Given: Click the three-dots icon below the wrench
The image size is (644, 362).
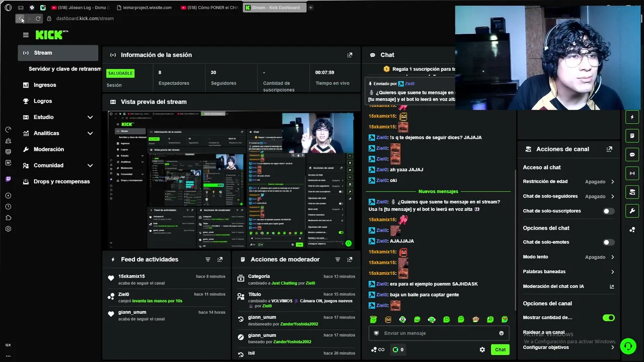Looking at the screenshot, I should pos(632,229).
